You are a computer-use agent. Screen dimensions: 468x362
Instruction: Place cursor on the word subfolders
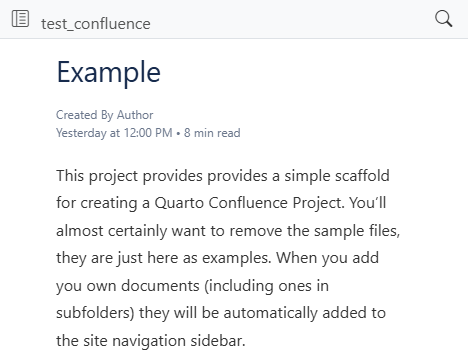pos(95,313)
